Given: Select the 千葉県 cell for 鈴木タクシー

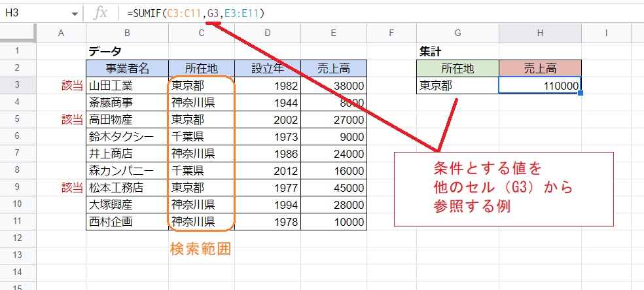Looking at the screenshot, I should 202,136.
